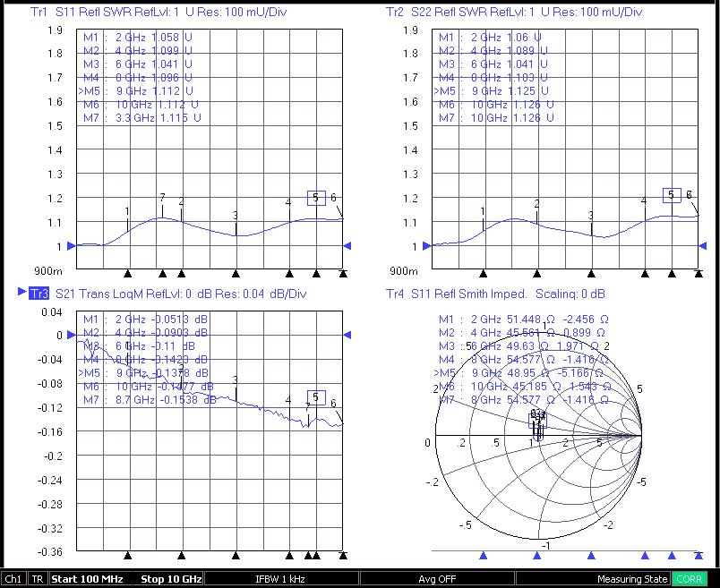Select marker 3 on the Tr2 SWR trace

coord(591,216)
